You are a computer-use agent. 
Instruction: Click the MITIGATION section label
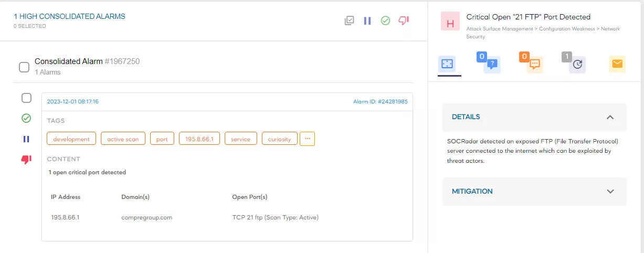tap(472, 191)
